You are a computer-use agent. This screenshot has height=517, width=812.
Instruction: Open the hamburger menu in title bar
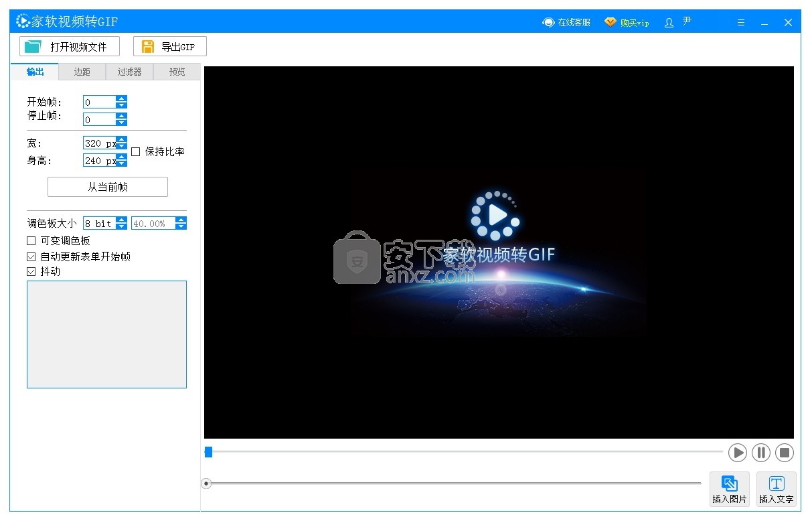[741, 23]
